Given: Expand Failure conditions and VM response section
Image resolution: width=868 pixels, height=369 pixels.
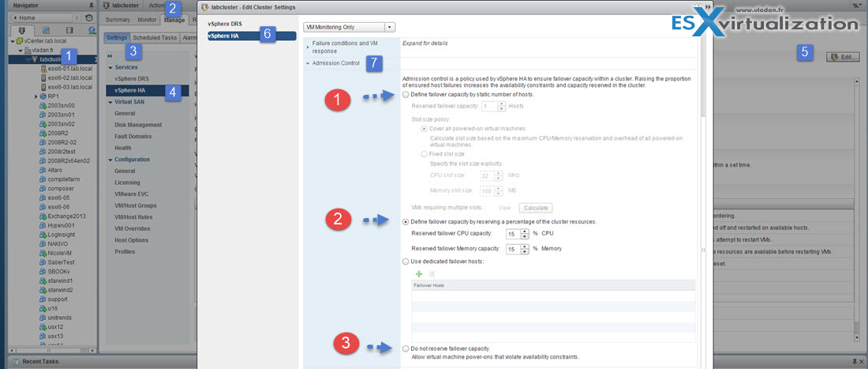Looking at the screenshot, I should click(308, 47).
